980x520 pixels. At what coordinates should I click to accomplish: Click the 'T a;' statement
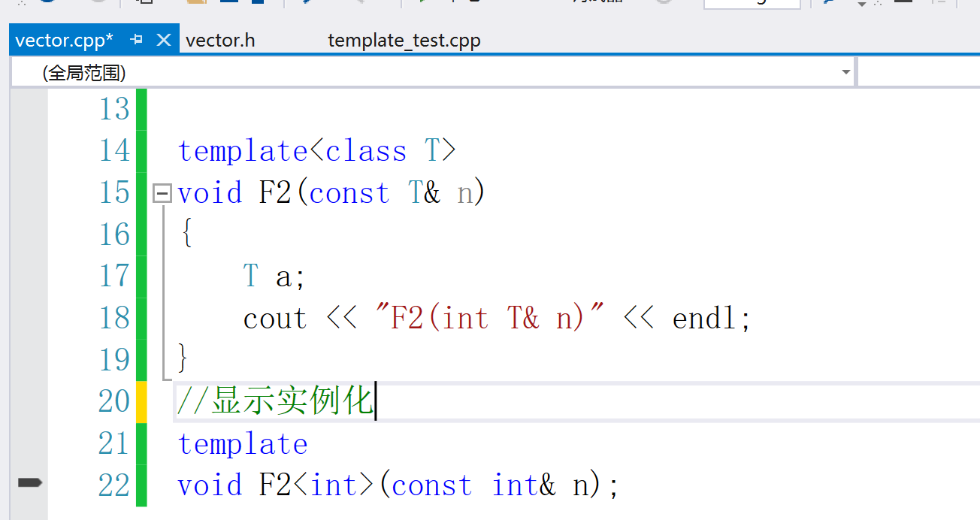(x=274, y=277)
